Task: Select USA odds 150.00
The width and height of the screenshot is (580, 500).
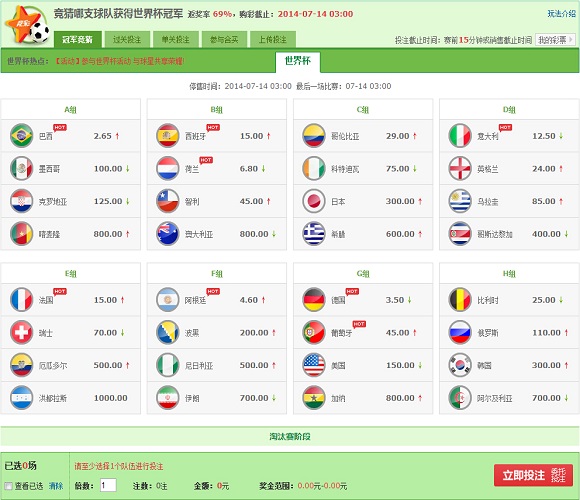Action: point(400,365)
